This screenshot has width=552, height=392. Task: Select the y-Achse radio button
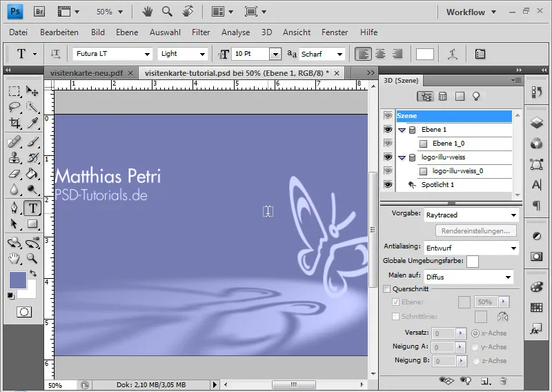tap(475, 347)
